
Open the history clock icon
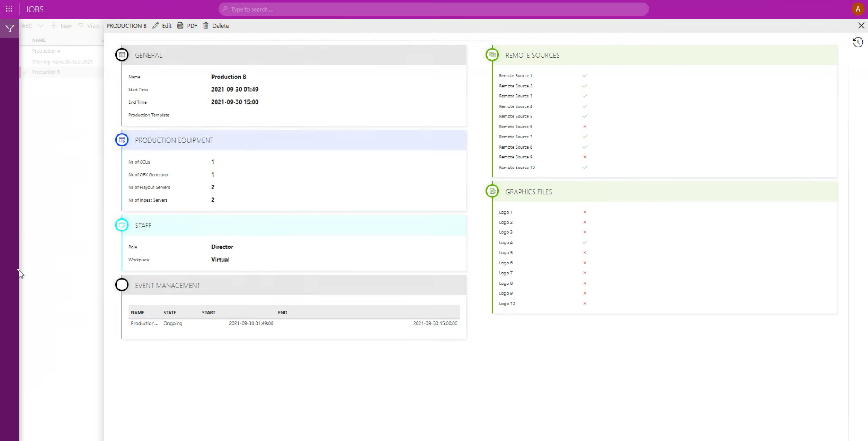(x=858, y=42)
